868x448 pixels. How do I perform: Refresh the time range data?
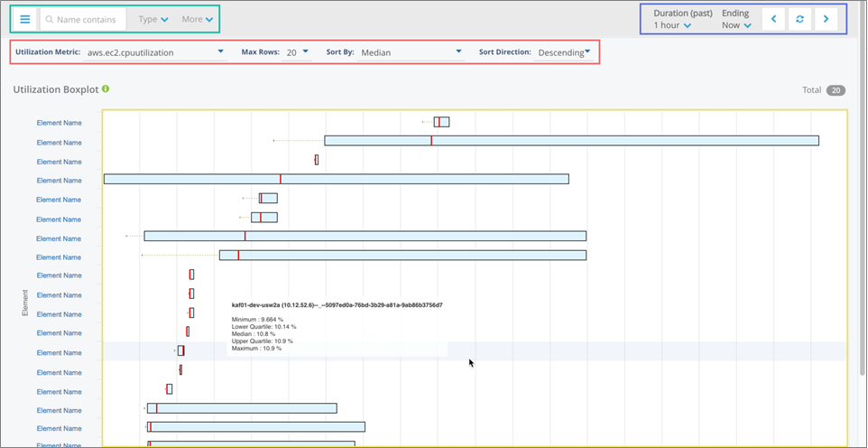click(x=800, y=19)
